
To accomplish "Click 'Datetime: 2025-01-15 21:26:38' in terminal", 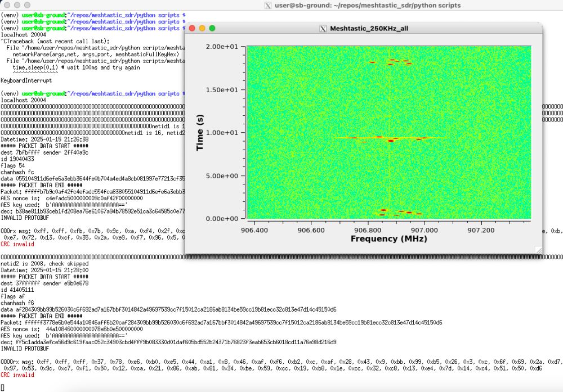I will click(x=44, y=139).
